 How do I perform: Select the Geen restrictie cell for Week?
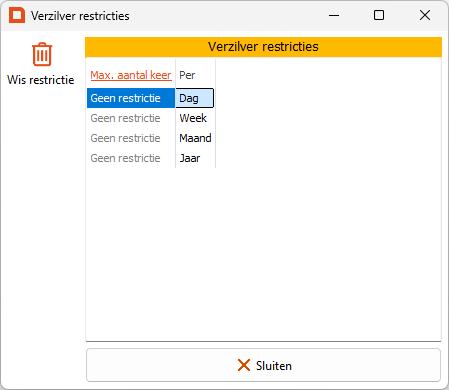tap(131, 118)
